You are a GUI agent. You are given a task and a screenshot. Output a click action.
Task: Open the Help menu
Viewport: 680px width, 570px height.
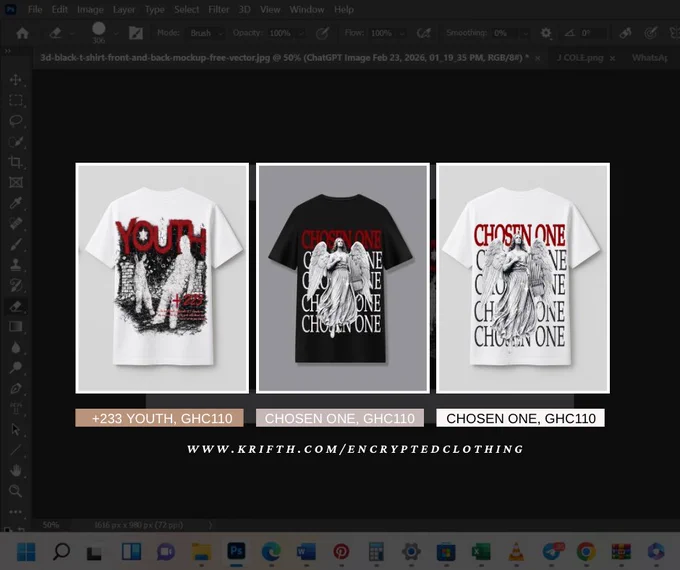click(x=344, y=10)
